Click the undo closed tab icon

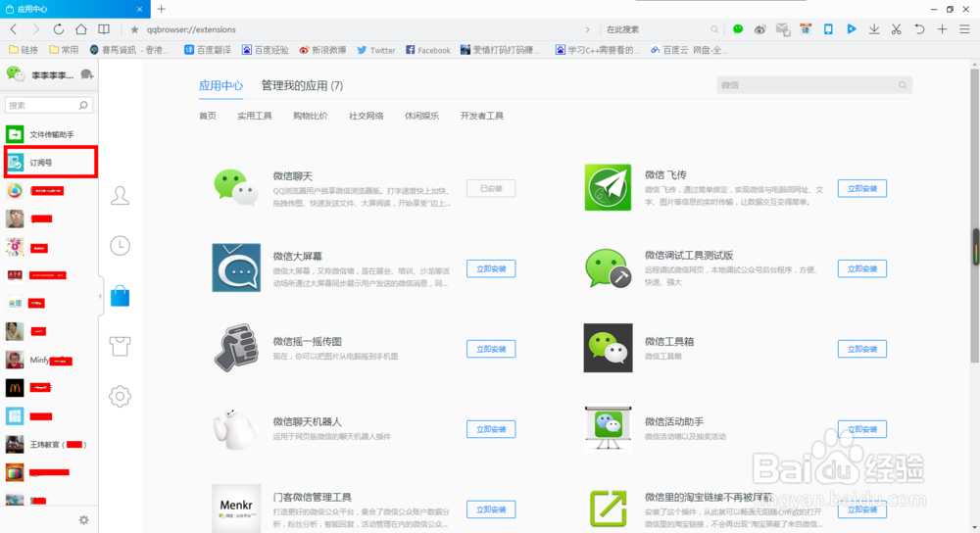[x=919, y=29]
